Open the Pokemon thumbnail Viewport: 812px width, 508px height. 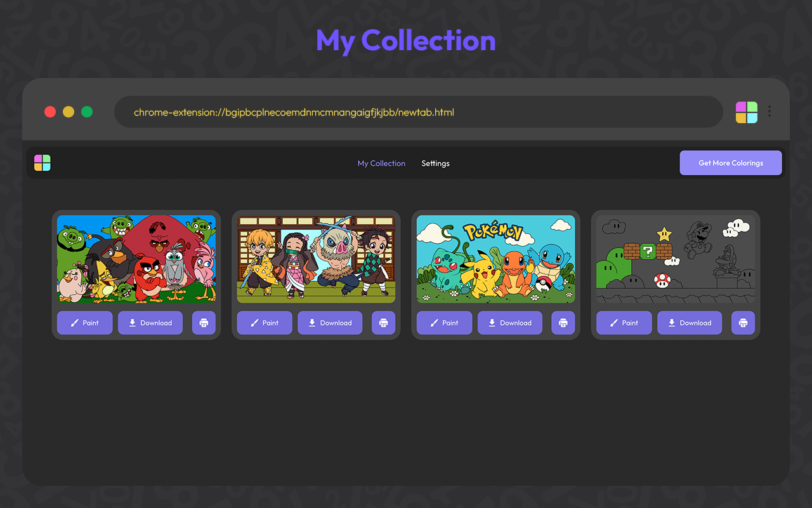coord(496,259)
